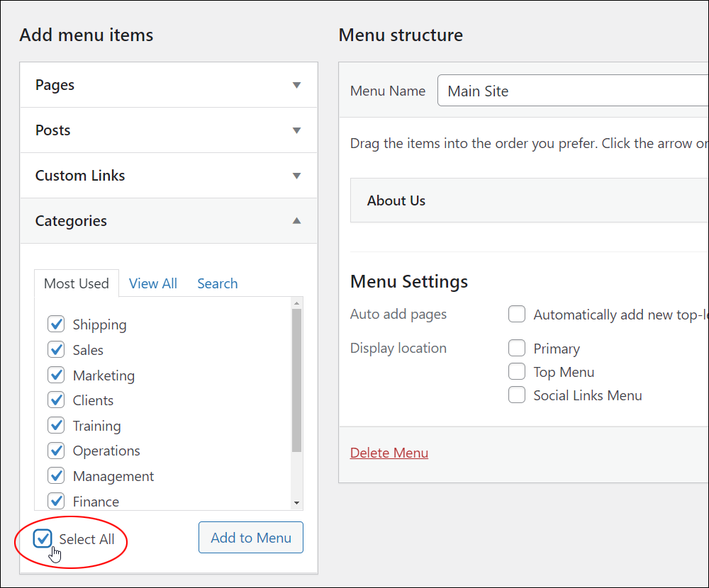
Task: Expand the Posts section arrow
Action: click(296, 130)
